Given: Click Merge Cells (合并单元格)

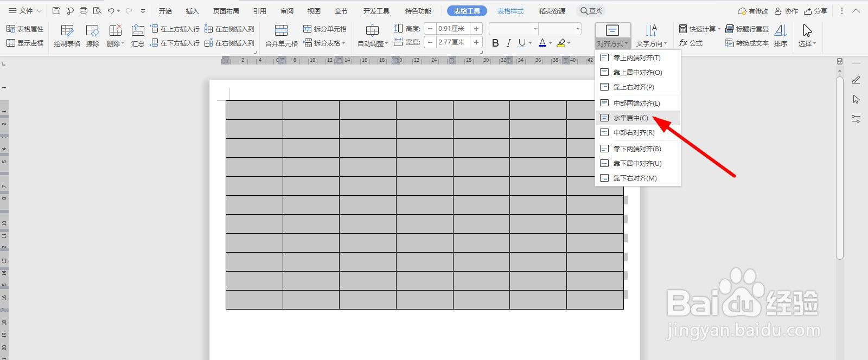Looking at the screenshot, I should pyautogui.click(x=281, y=36).
